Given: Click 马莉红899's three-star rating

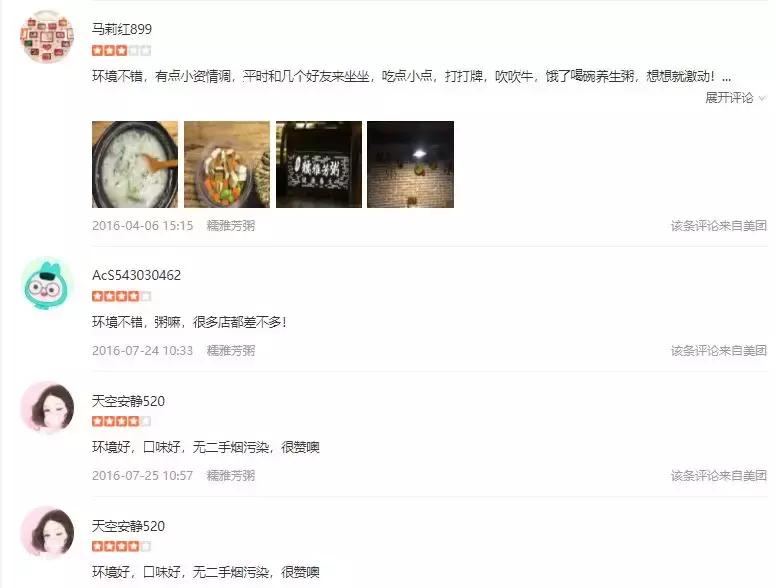Looking at the screenshot, I should 121,50.
